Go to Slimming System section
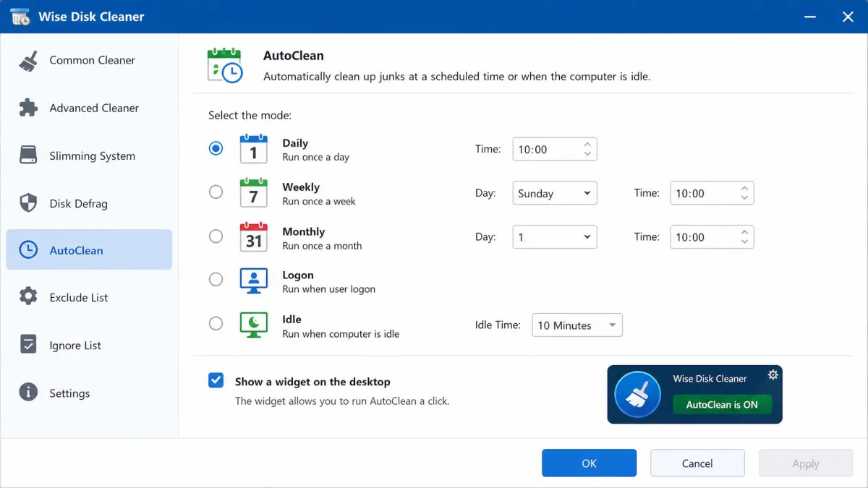Screen dimensions: 868x488 click(89, 155)
